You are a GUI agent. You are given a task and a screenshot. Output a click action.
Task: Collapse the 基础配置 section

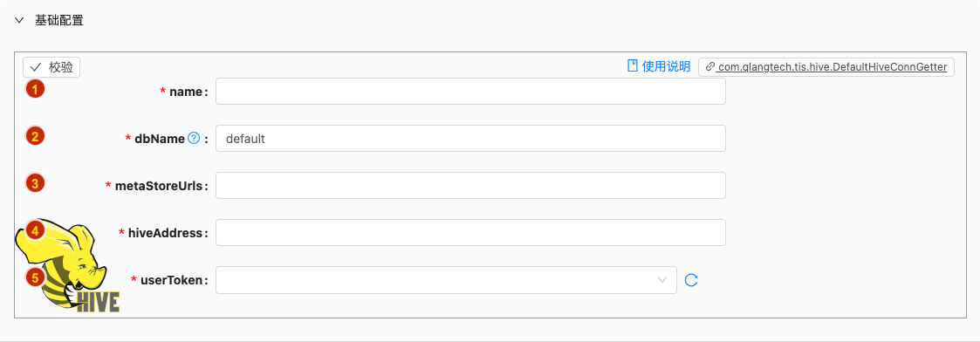pos(19,21)
